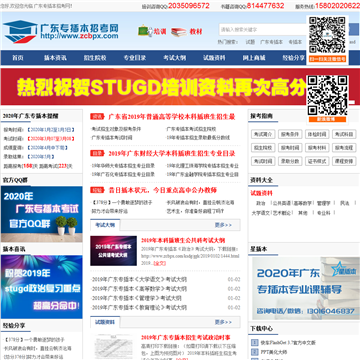The height and width of the screenshot is (360, 360).
Task: Click the red 经验 tag icon
Action: click(97, 190)
